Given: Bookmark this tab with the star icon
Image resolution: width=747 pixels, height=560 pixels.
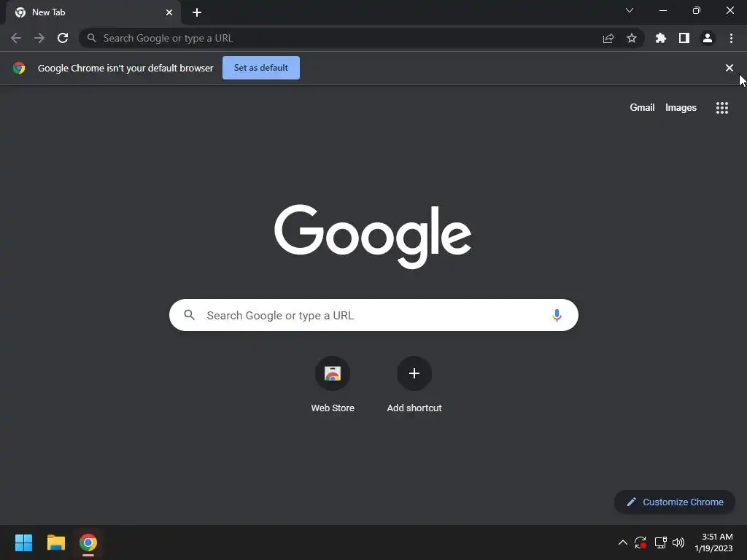Looking at the screenshot, I should click(x=632, y=38).
